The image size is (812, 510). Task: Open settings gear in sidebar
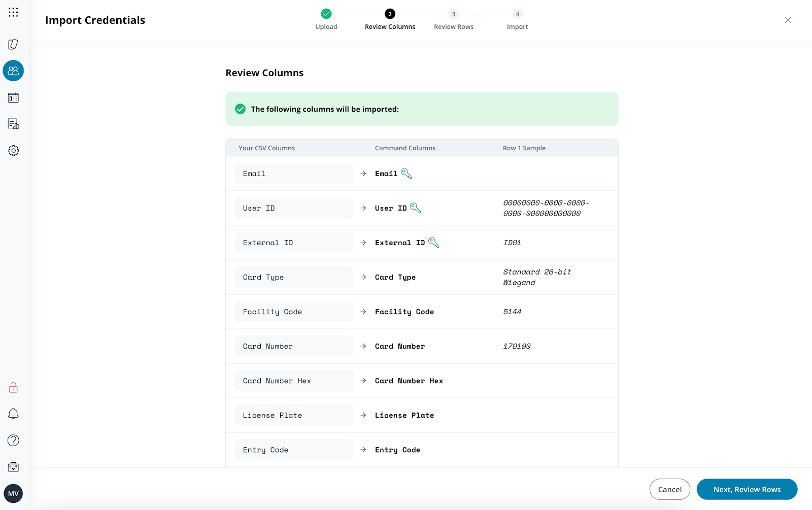pyautogui.click(x=13, y=151)
